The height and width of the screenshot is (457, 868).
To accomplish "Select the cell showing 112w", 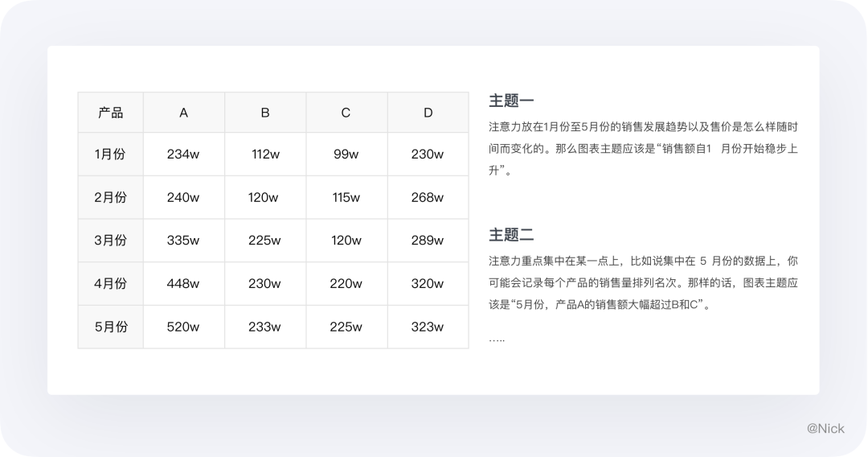I will pos(265,154).
